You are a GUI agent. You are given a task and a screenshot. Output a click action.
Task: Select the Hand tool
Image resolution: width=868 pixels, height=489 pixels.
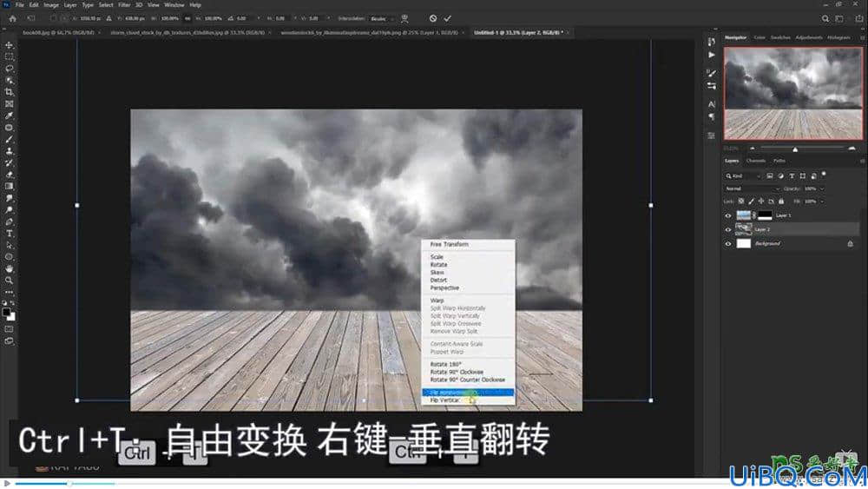tap(9, 268)
